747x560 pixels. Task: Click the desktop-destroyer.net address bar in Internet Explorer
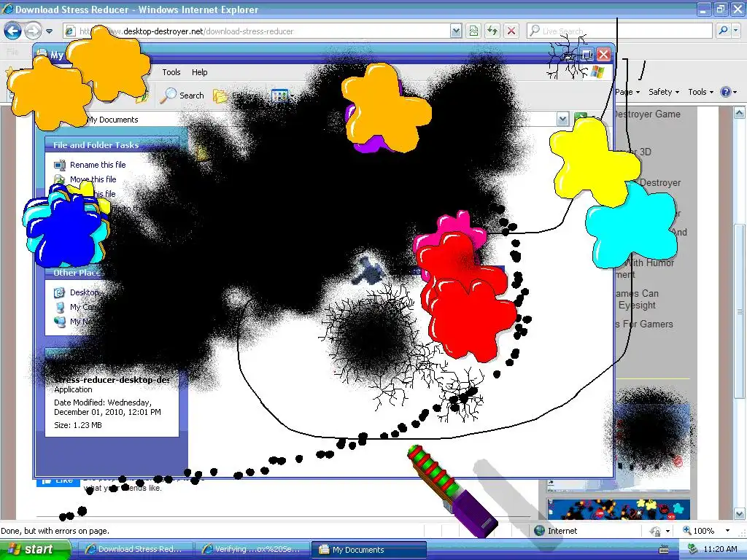point(256,31)
